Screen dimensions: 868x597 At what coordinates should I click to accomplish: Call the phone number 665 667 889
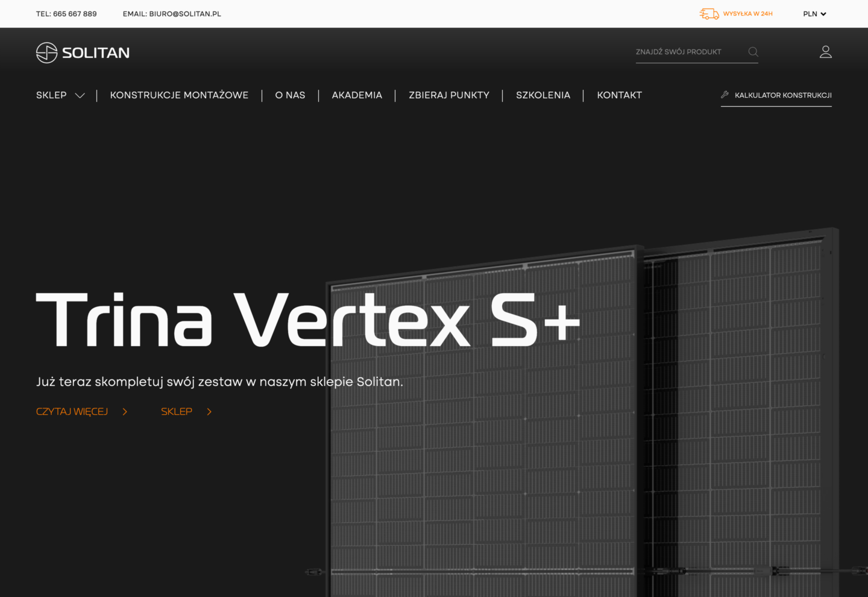[74, 14]
